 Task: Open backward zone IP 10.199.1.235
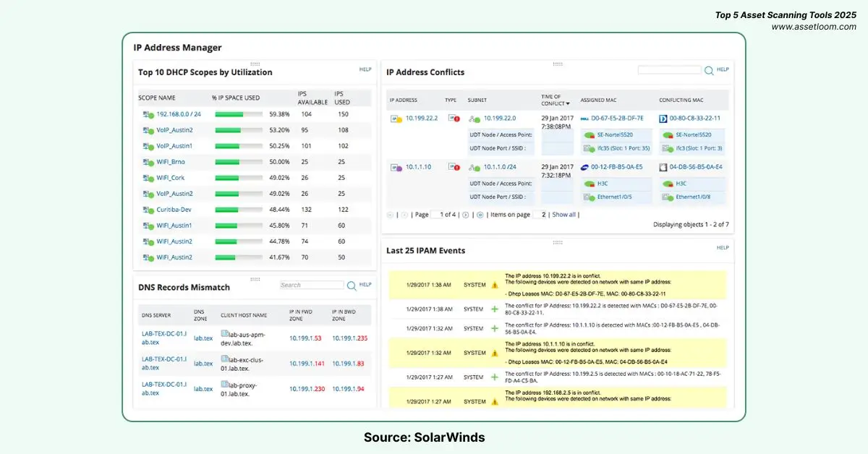pyautogui.click(x=350, y=338)
